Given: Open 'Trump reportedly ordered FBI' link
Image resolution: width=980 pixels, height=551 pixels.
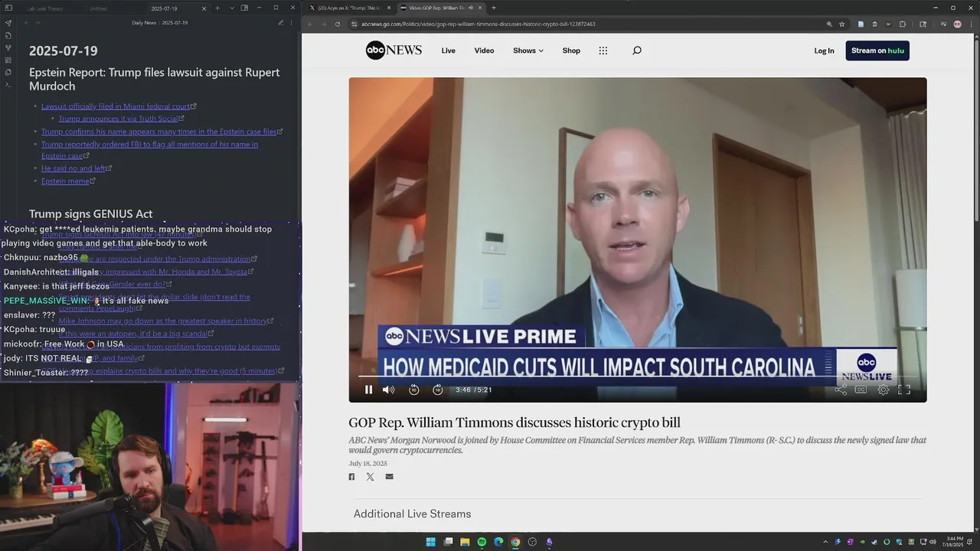Looking at the screenshot, I should click(x=149, y=150).
